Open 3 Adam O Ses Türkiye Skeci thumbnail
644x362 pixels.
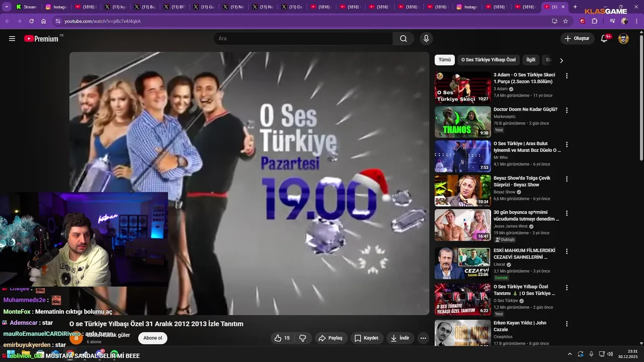coord(463,87)
